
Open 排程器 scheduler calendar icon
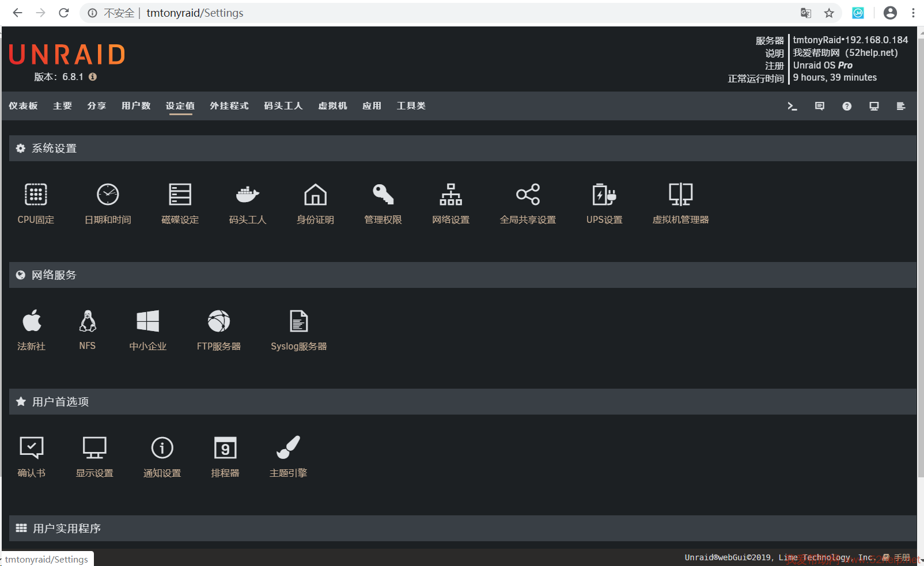tap(225, 447)
